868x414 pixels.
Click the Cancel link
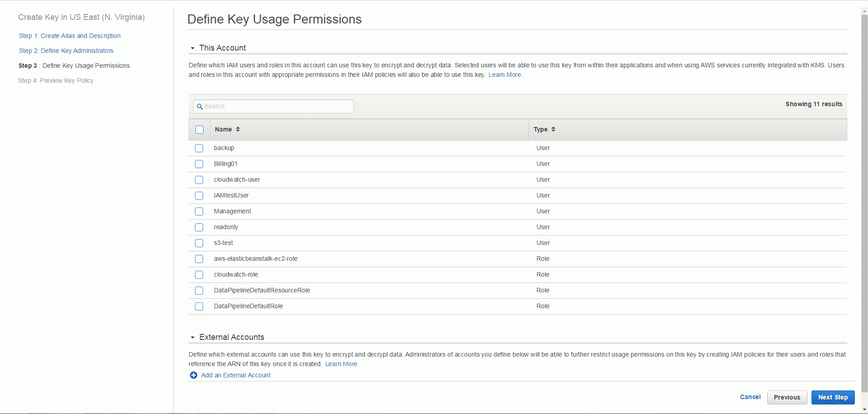tap(750, 397)
